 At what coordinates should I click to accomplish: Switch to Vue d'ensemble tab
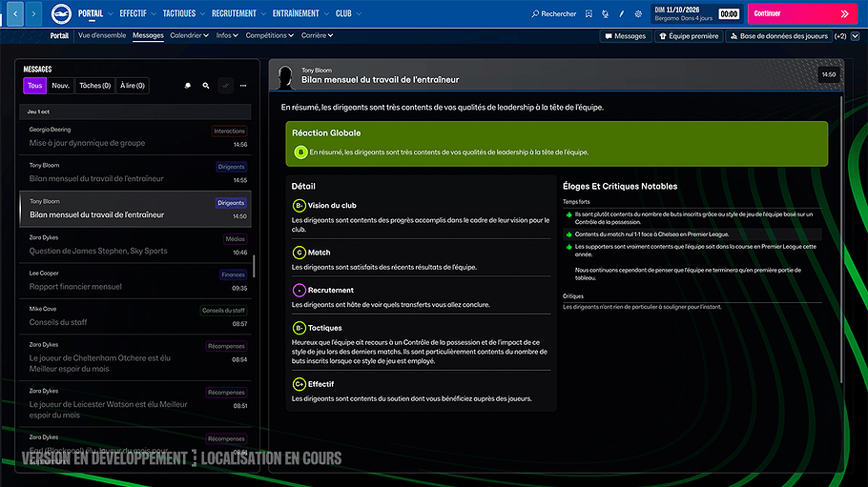pyautogui.click(x=102, y=35)
